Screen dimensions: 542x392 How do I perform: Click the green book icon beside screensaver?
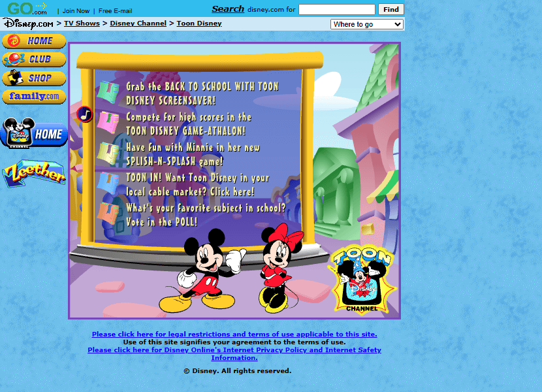coord(108,92)
